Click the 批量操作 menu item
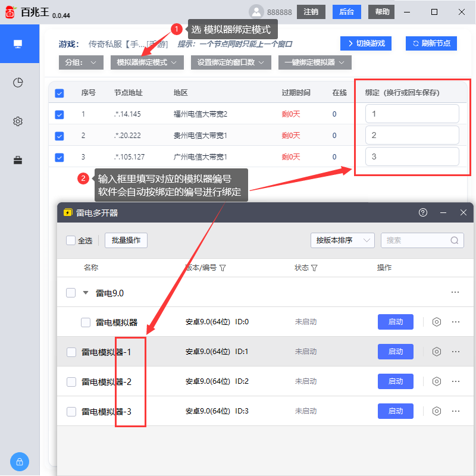 click(126, 240)
